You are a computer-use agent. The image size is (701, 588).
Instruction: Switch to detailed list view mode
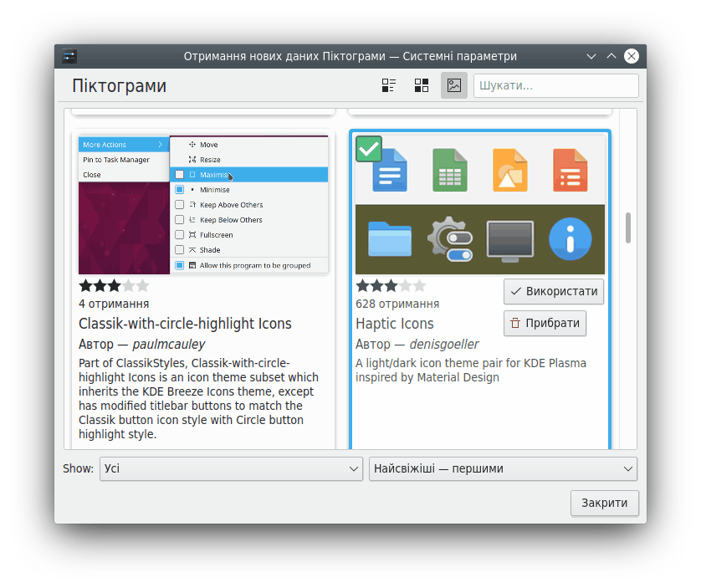tap(389, 85)
